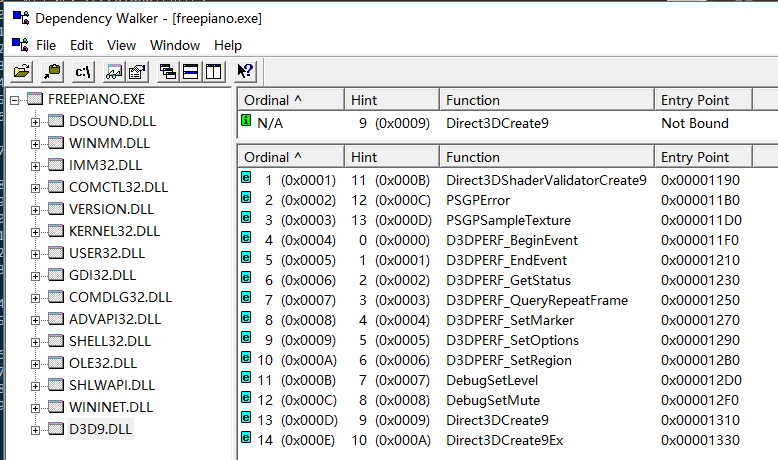Expand the WINMM.DLL tree node
The height and width of the screenshot is (460, 778).
pyautogui.click(x=35, y=144)
